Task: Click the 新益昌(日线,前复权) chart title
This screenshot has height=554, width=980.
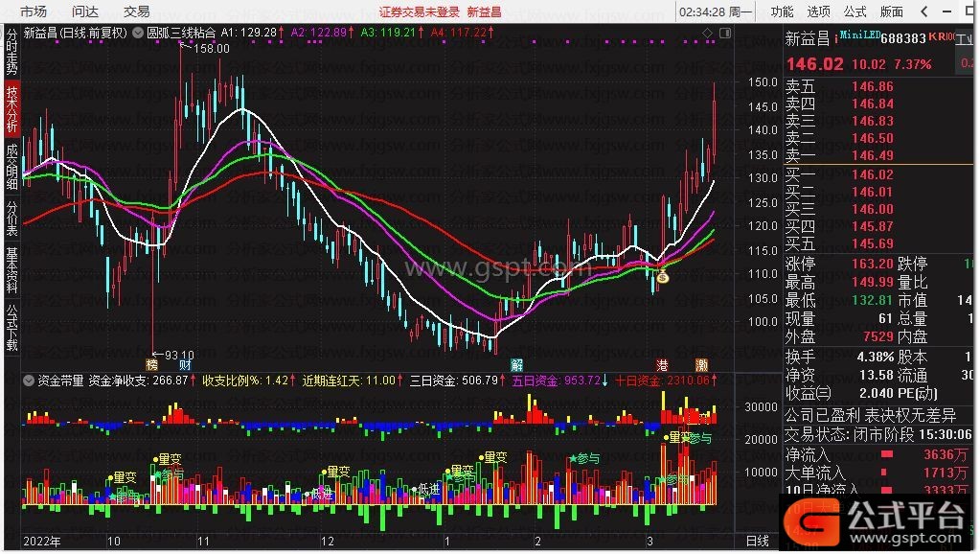Action: (76, 33)
